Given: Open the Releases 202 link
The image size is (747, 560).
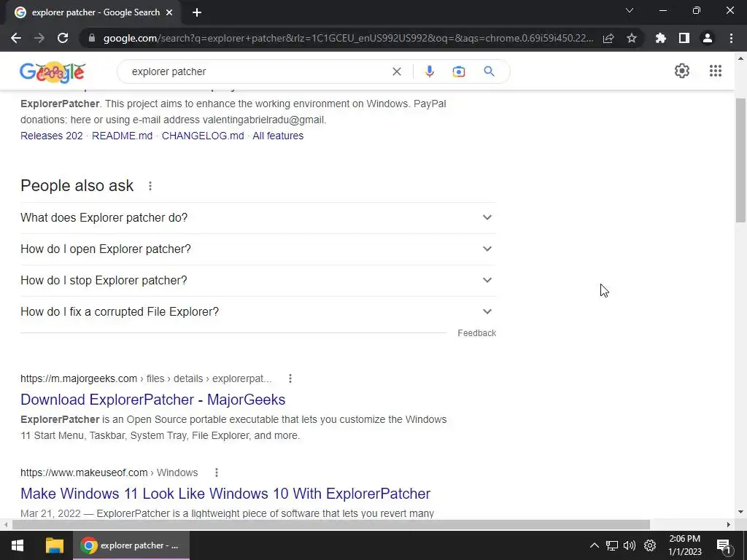Looking at the screenshot, I should [52, 136].
